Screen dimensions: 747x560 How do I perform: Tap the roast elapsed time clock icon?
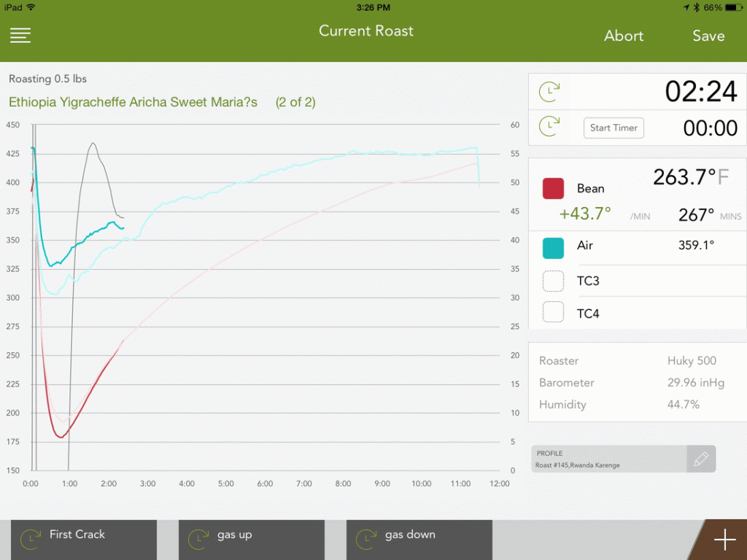549,92
